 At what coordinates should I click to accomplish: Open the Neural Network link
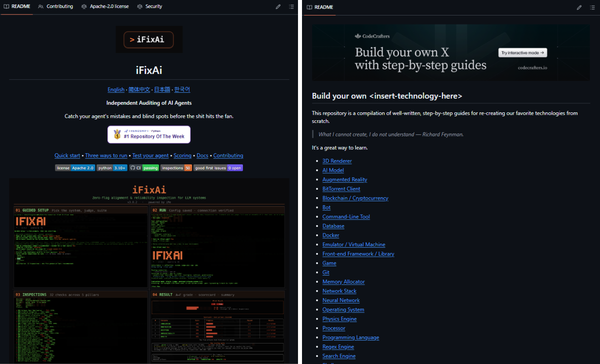tap(341, 300)
